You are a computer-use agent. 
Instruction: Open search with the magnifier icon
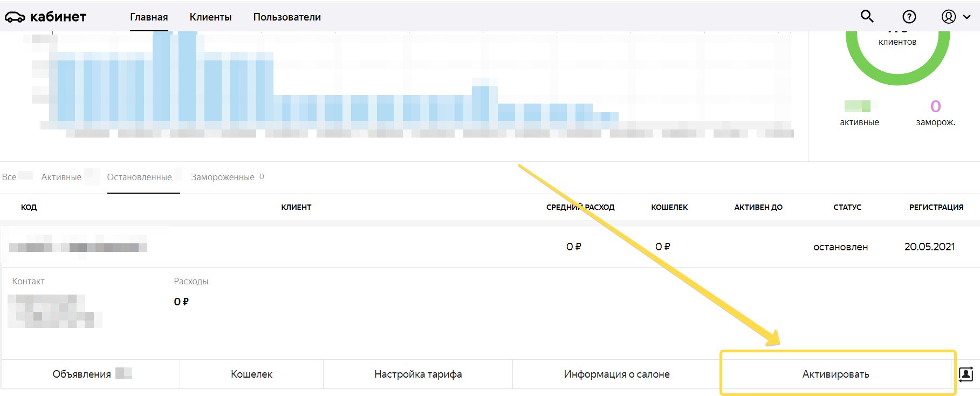coord(867,16)
